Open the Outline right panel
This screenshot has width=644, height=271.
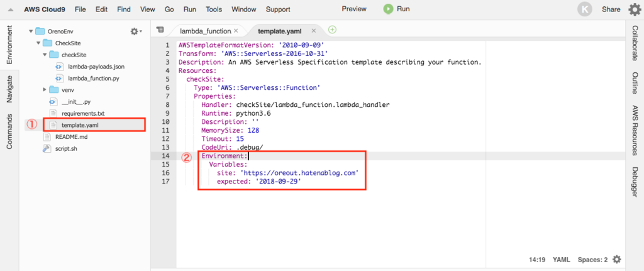(x=635, y=82)
